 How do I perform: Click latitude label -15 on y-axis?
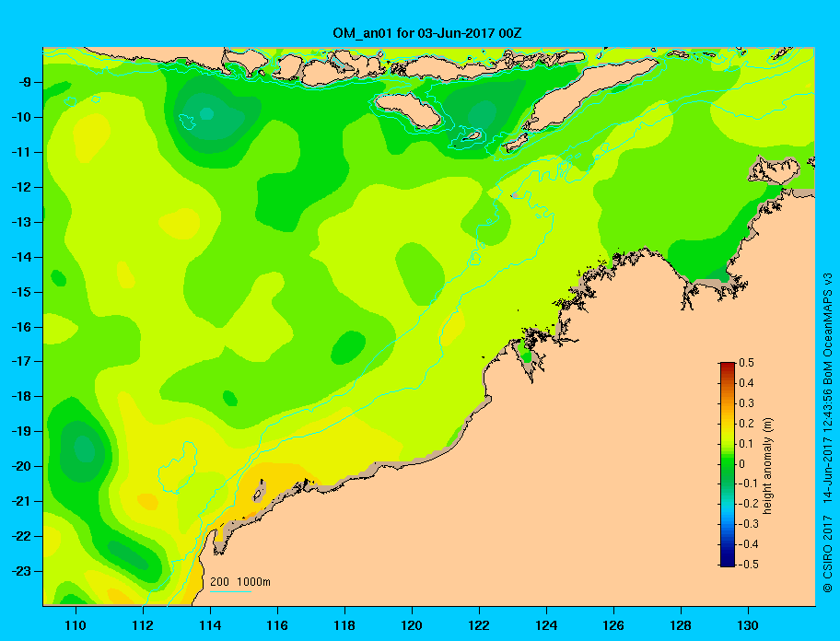pos(21,292)
